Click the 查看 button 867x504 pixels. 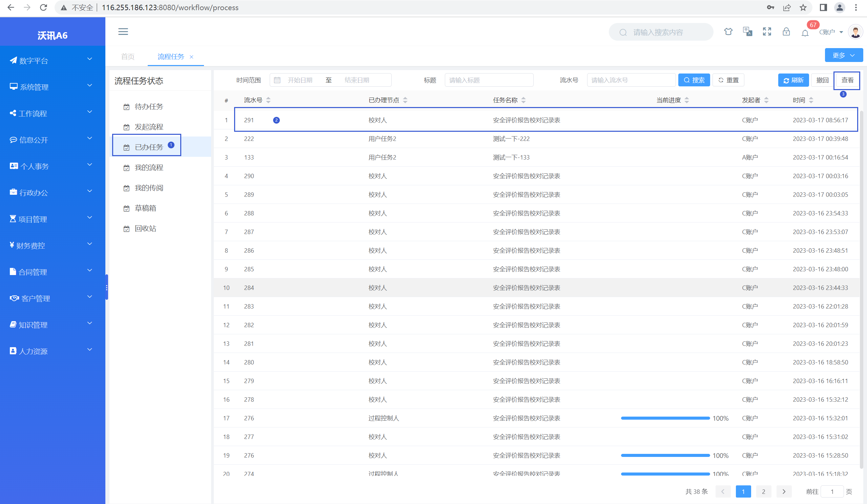click(x=847, y=80)
